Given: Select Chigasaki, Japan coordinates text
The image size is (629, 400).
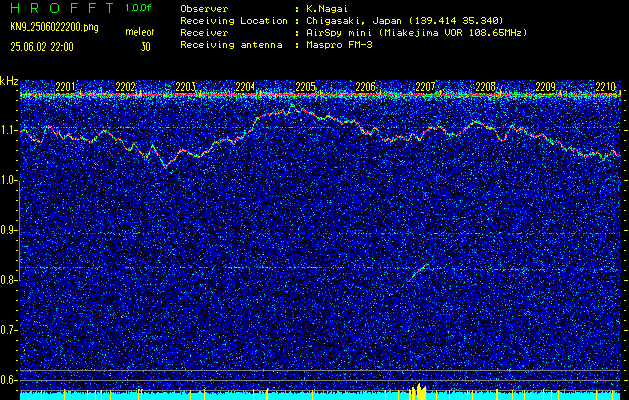Looking at the screenshot, I should (404, 21).
